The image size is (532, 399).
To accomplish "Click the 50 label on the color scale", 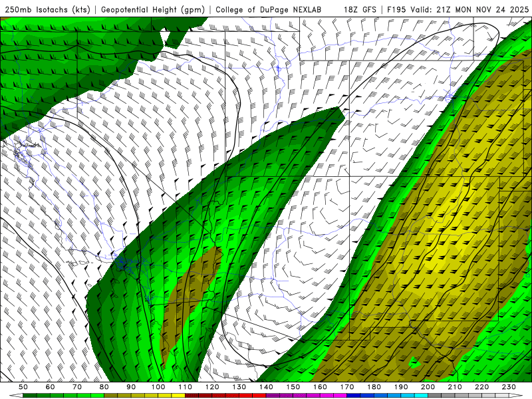I will coord(23,387).
